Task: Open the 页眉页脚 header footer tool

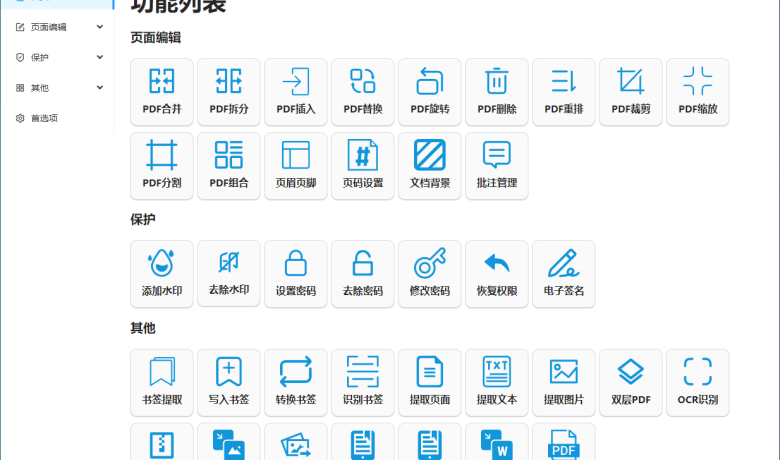Action: click(295, 166)
